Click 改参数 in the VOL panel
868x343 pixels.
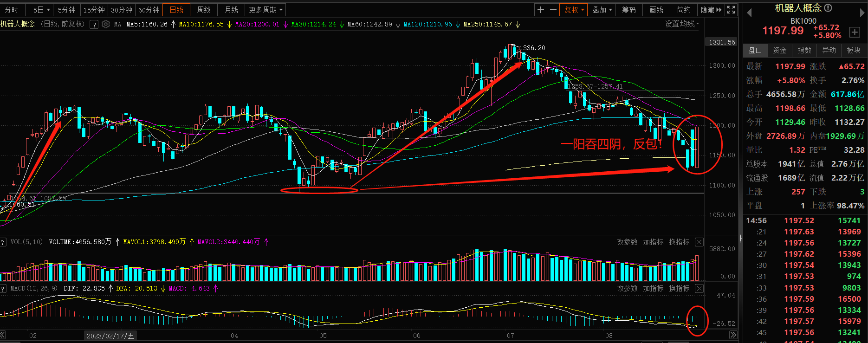[x=627, y=242]
